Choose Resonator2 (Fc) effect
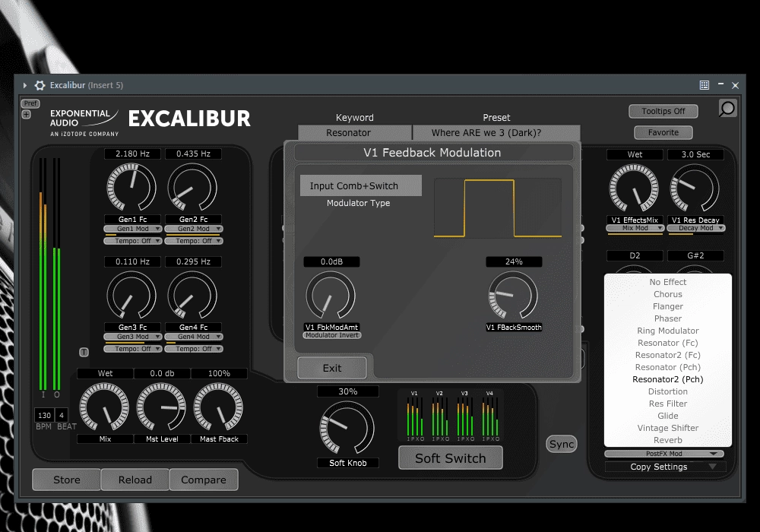 pos(668,355)
